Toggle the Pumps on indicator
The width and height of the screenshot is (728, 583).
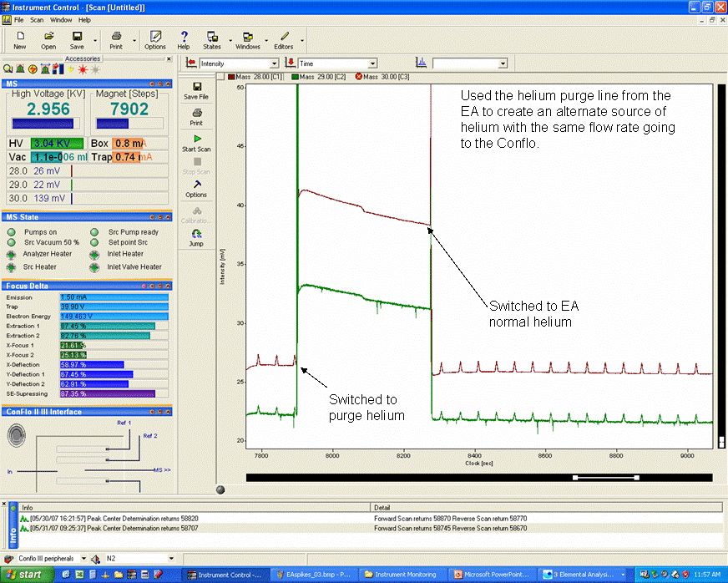pos(11,232)
